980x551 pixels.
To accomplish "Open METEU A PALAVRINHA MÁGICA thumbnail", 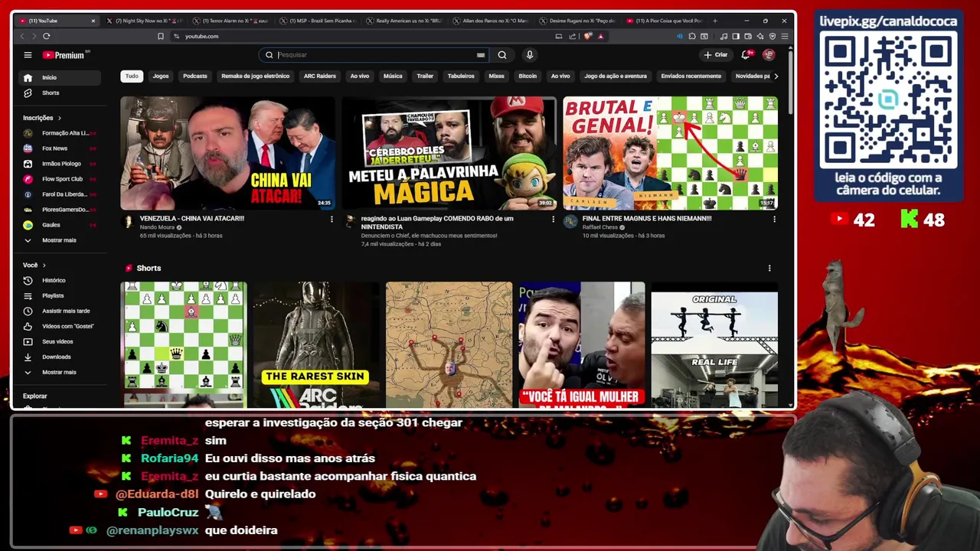I will (449, 153).
